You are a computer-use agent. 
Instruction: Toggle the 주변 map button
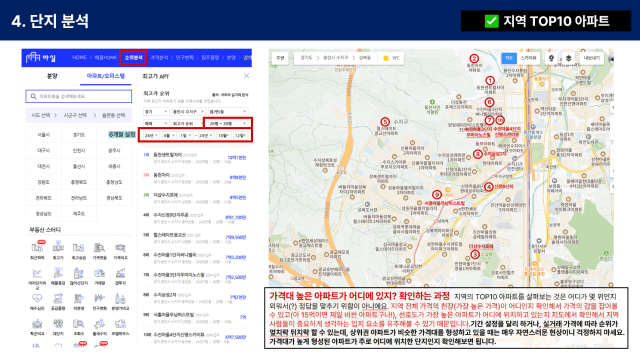[x=280, y=58]
